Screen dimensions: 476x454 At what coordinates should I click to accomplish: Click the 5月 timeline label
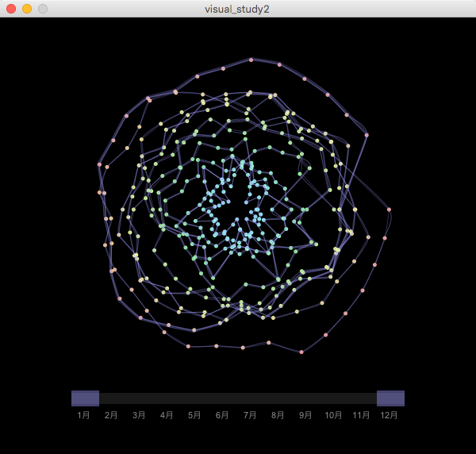tap(194, 415)
